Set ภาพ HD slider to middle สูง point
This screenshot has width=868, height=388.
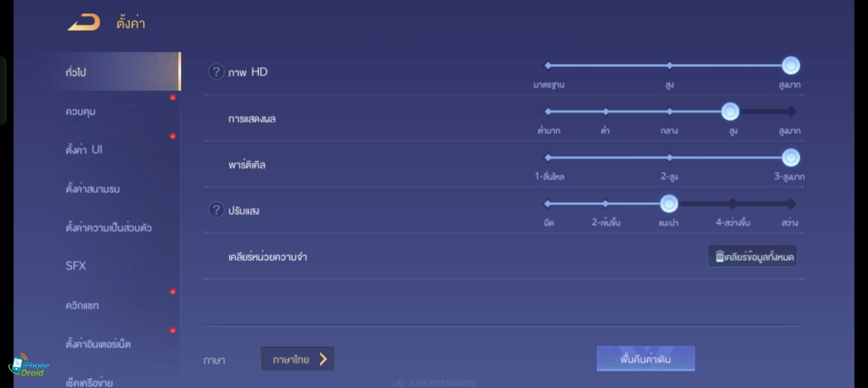[x=669, y=66]
